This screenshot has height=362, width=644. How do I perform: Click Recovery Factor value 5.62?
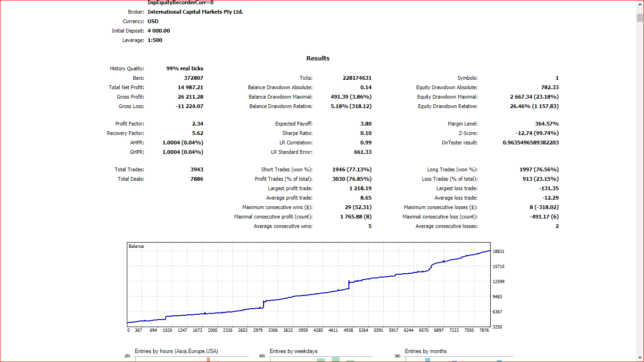(x=198, y=133)
